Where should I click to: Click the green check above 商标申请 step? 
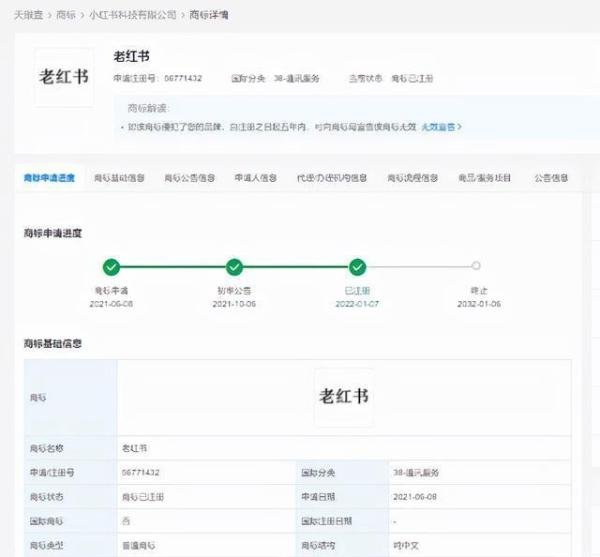coord(111,267)
